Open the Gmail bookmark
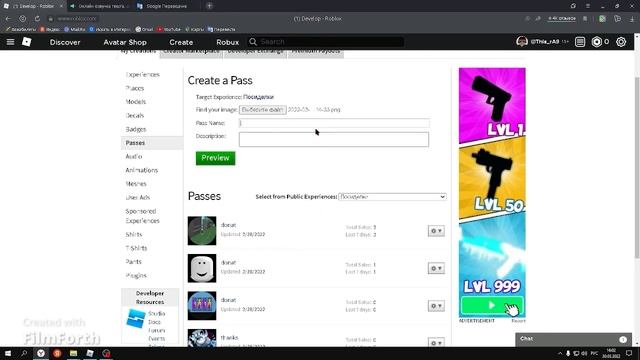The height and width of the screenshot is (360, 640). (x=144, y=29)
